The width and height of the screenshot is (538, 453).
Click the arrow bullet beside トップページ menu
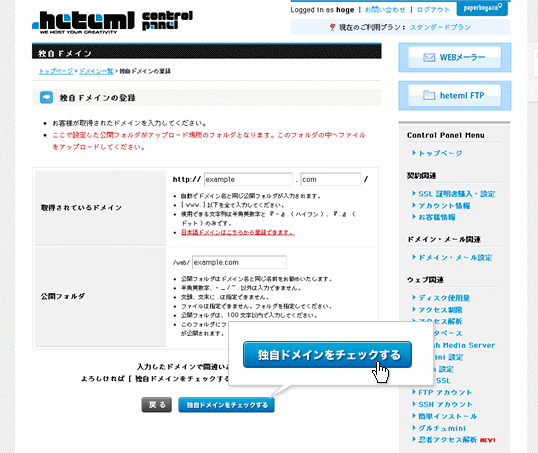(414, 153)
